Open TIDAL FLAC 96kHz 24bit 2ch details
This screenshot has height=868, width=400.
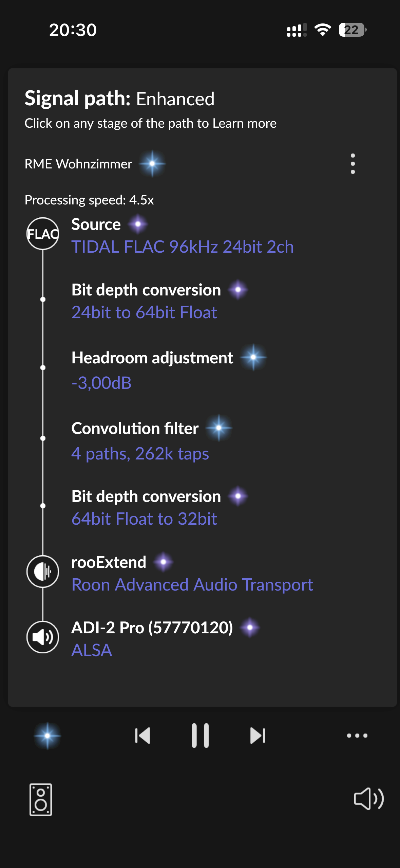(x=183, y=247)
